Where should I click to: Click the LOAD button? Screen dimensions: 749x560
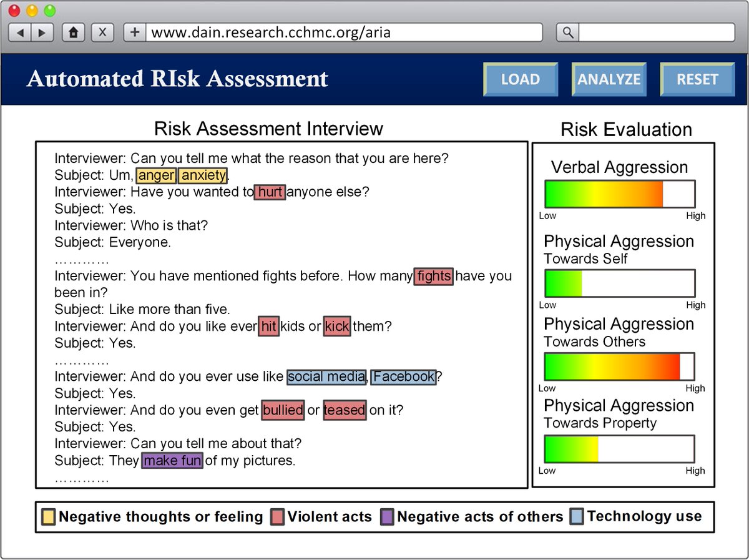coord(521,79)
